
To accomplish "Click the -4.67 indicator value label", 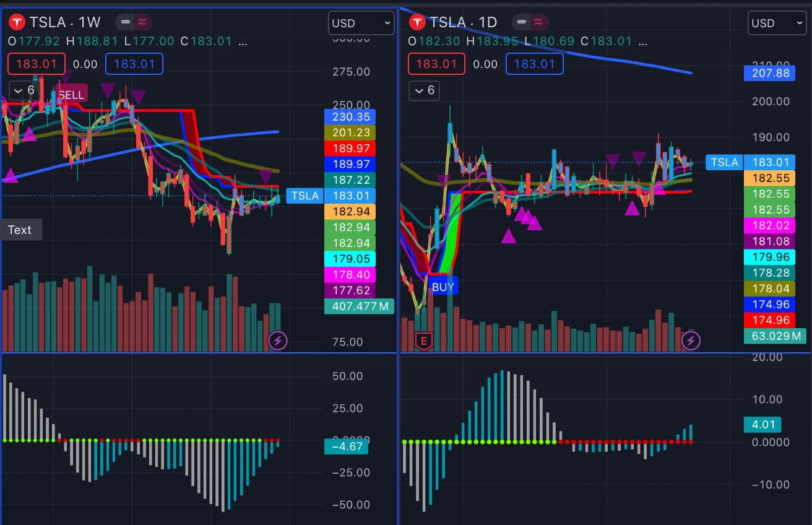I will pos(346,446).
